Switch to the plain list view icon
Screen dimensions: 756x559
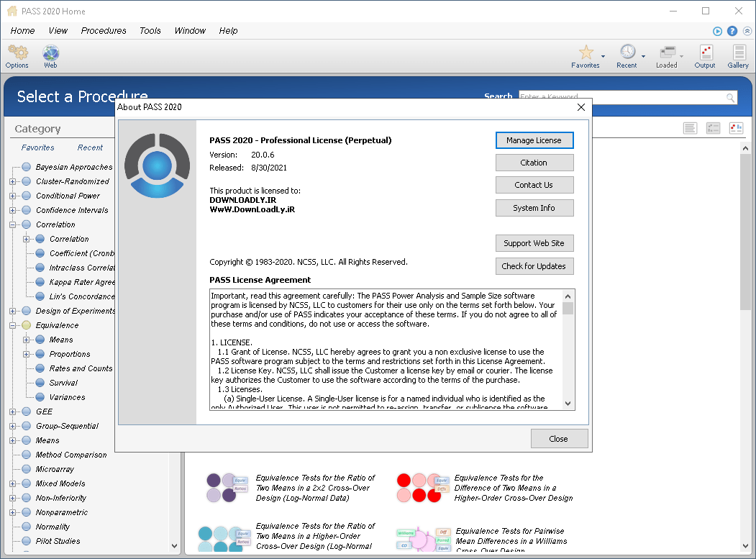pos(690,128)
